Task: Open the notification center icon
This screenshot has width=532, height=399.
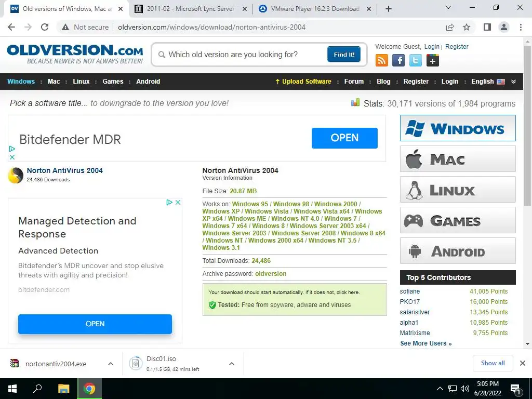Action: coord(516,389)
